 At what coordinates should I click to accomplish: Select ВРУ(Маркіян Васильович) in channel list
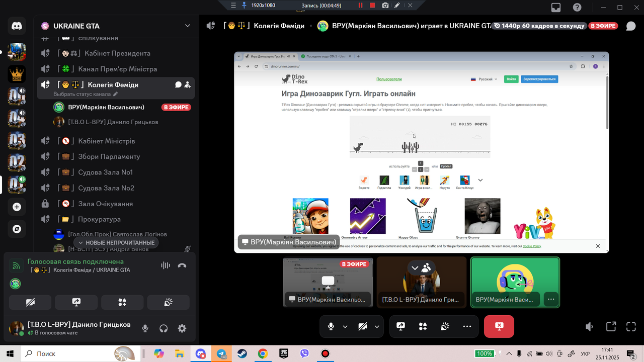[122, 107]
